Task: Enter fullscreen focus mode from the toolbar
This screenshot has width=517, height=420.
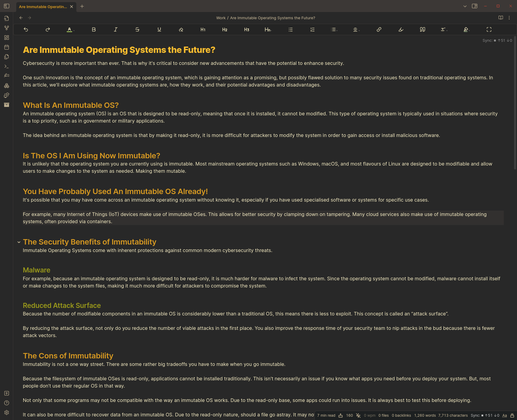Action: pyautogui.click(x=489, y=29)
